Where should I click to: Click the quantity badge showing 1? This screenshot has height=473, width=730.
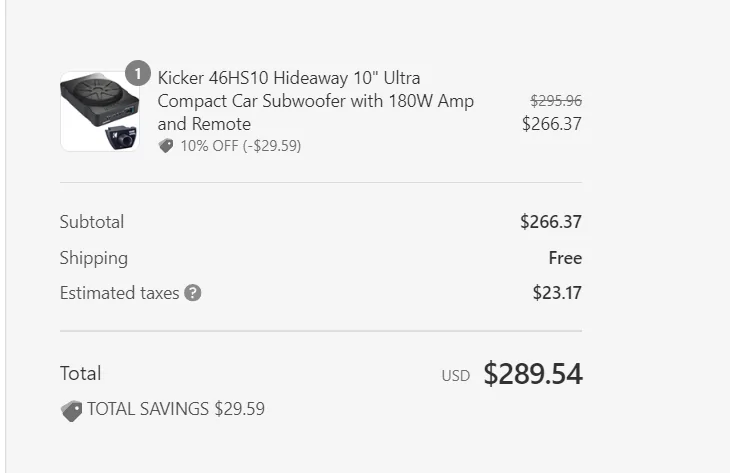pos(138,74)
